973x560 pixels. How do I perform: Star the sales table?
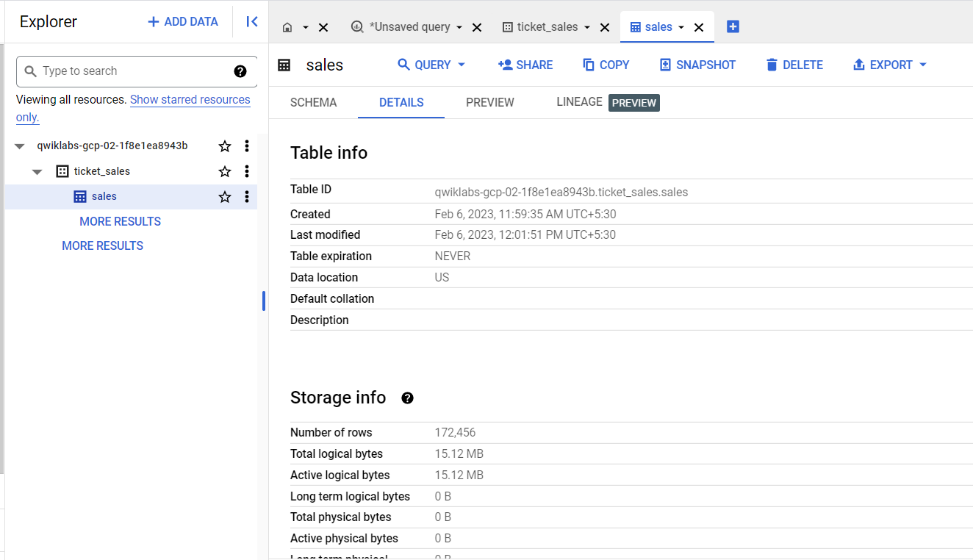click(225, 197)
